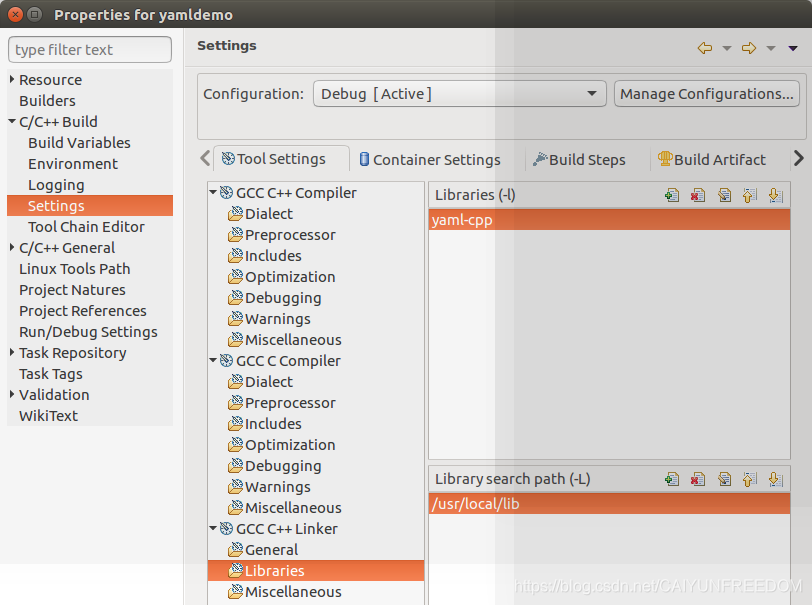Select Linux Tools Path
The height and width of the screenshot is (605, 812).
75,269
